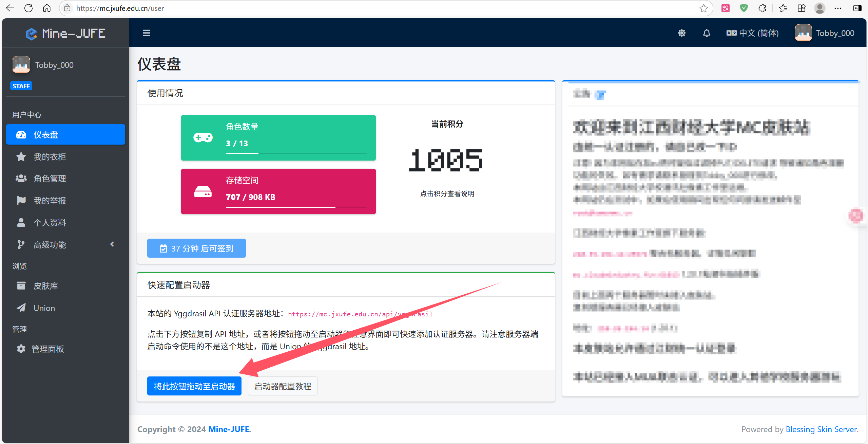868x444 pixels.
Task: Open 我的衣柜 menu item
Action: [65, 156]
